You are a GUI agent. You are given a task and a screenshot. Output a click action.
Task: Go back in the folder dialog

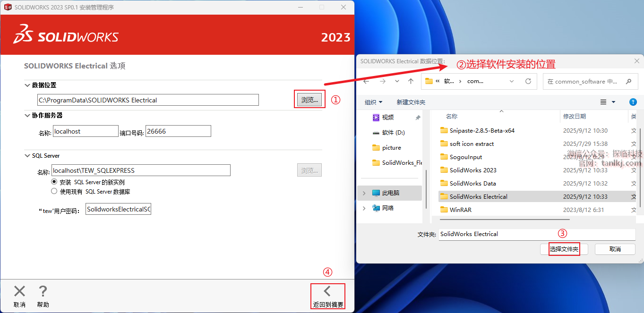point(366,81)
